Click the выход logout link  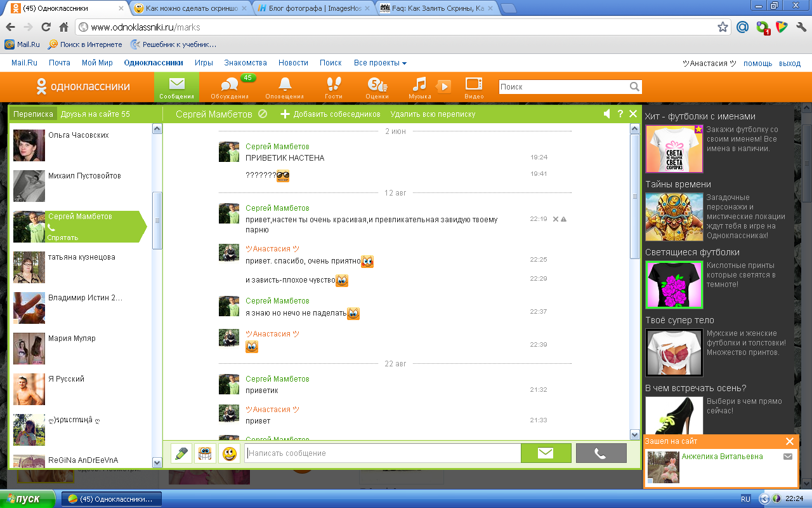pyautogui.click(x=790, y=63)
